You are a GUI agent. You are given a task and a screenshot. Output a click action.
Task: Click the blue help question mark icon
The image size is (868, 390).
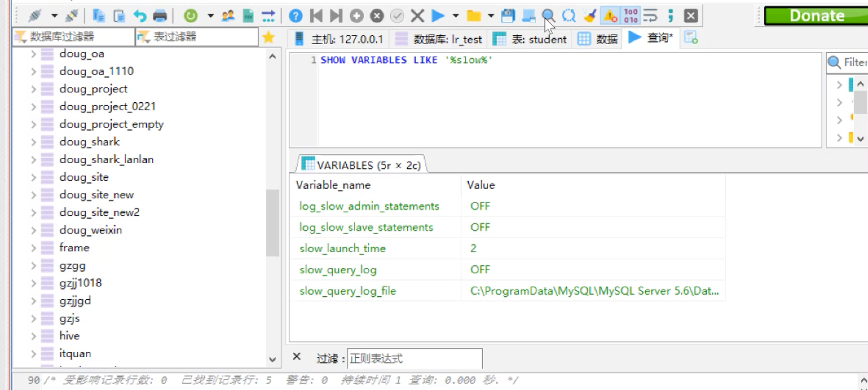[296, 16]
